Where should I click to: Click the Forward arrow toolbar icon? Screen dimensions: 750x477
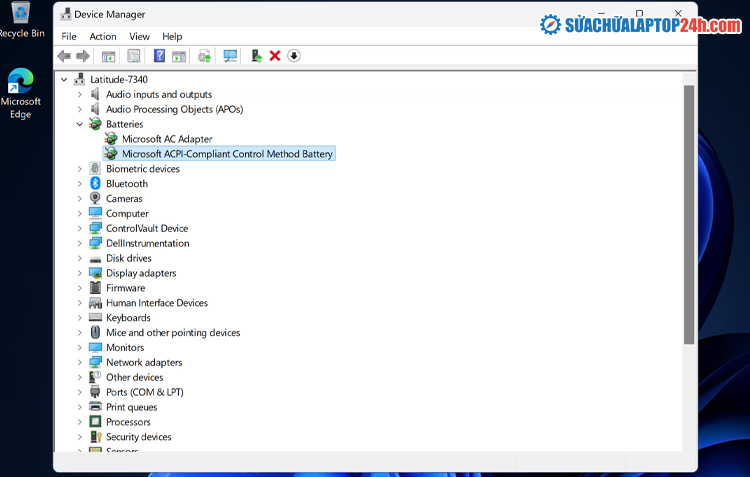(x=83, y=56)
